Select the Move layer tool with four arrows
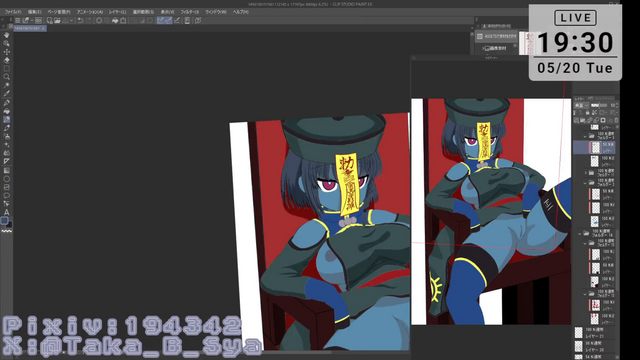The width and height of the screenshot is (640, 360). point(7,52)
